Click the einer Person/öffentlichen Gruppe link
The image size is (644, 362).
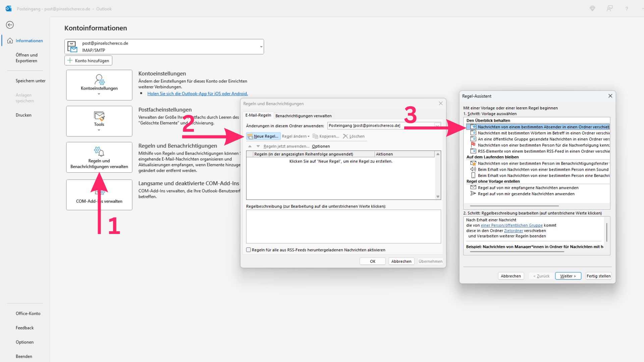point(512,225)
